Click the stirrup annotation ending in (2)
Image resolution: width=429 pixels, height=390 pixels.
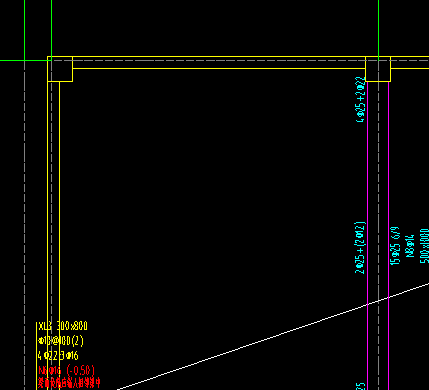click(61, 341)
